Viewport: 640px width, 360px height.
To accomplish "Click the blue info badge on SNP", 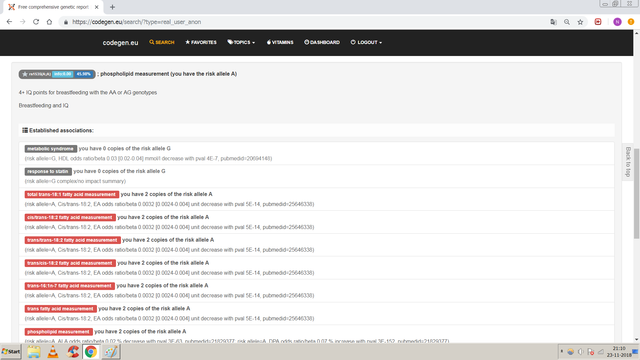I will click(63, 74).
